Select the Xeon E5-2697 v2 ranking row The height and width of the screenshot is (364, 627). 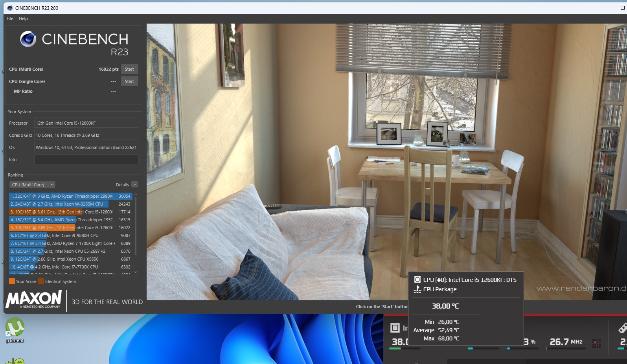point(70,251)
